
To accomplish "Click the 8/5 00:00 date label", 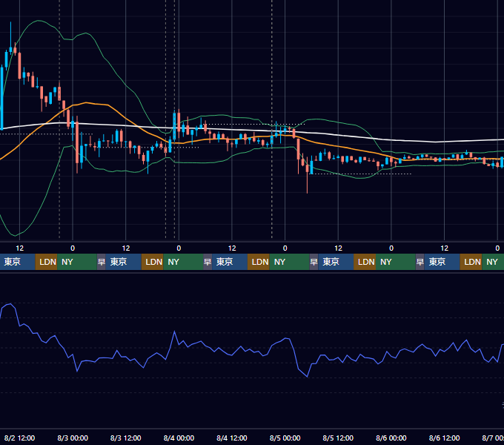I will tap(285, 438).
